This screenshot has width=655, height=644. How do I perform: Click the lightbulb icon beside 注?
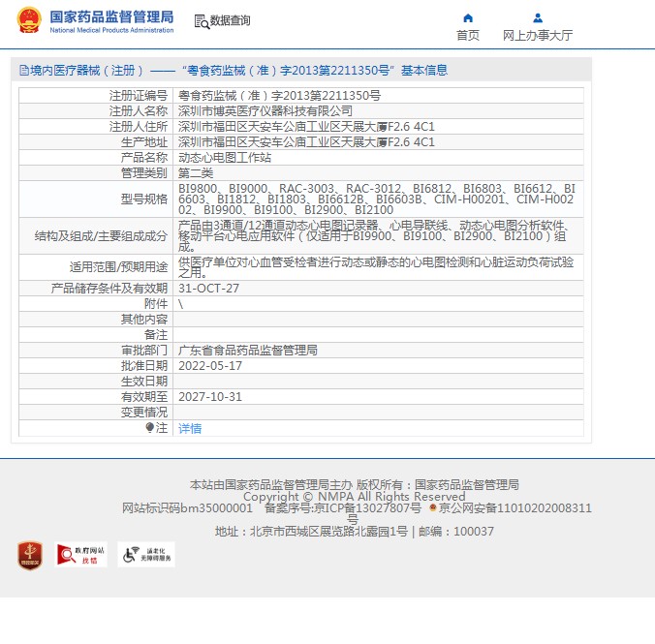(150, 428)
